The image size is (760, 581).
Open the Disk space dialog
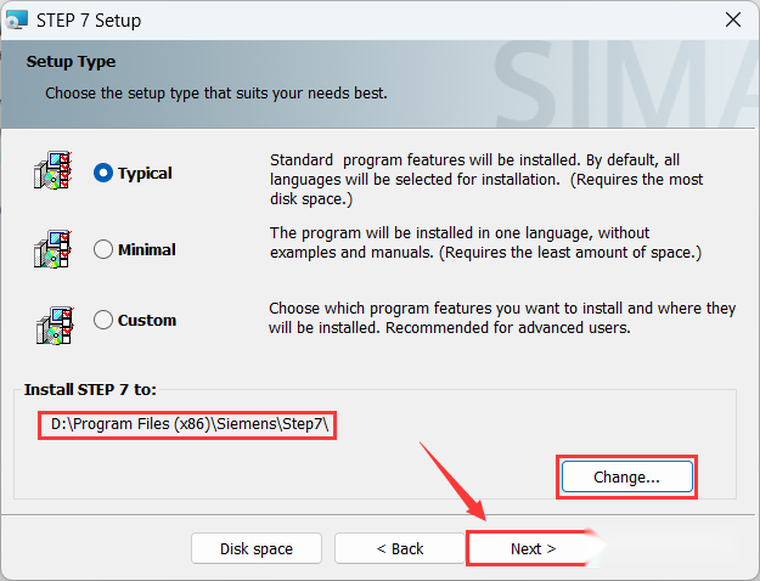(256, 548)
